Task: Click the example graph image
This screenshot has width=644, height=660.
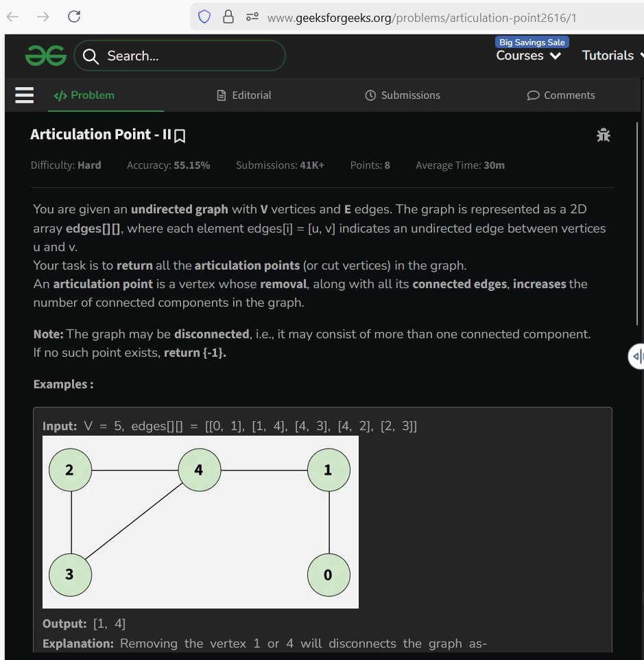Action: pos(201,522)
